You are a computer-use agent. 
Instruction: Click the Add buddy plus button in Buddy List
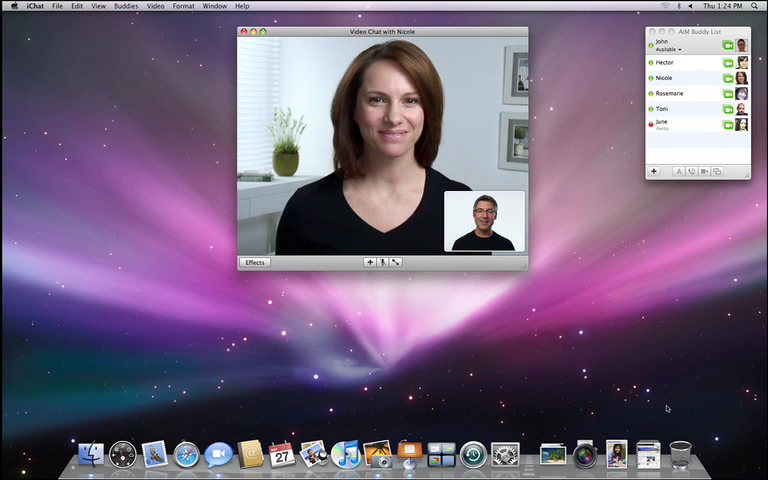(653, 171)
